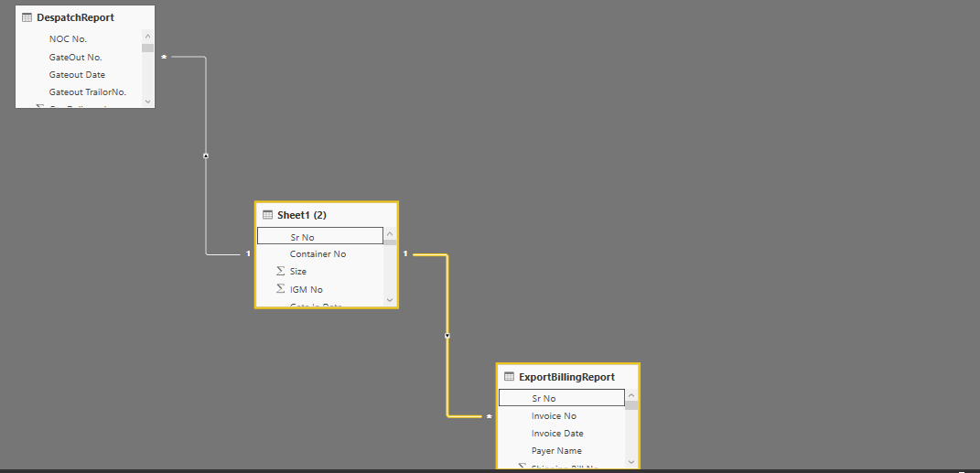Select the Gateout Date field
Image resolution: width=980 pixels, height=473 pixels.
click(x=80, y=74)
